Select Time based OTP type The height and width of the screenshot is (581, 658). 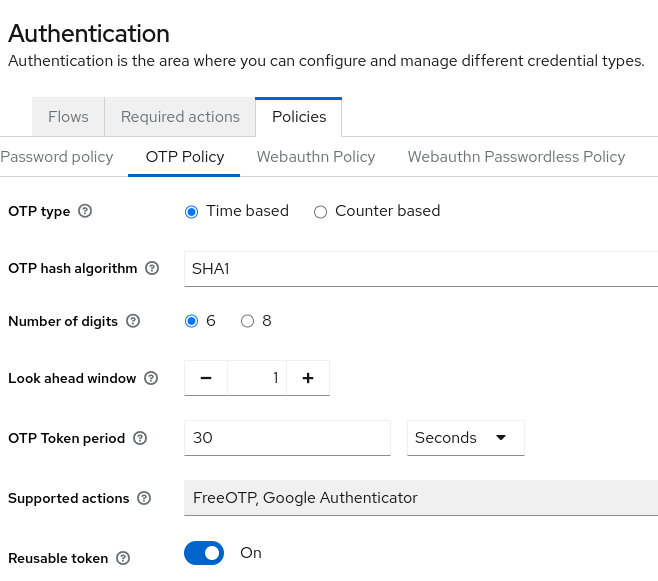[x=192, y=212]
